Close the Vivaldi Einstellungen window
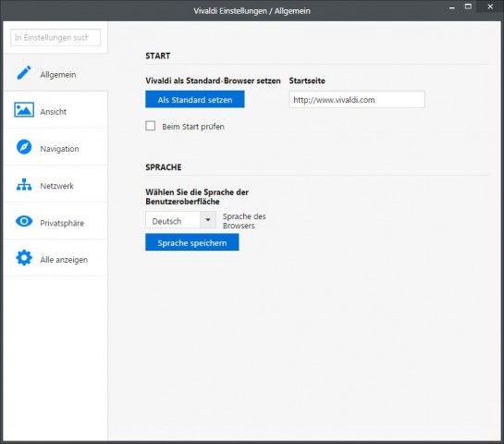 pos(490,6)
